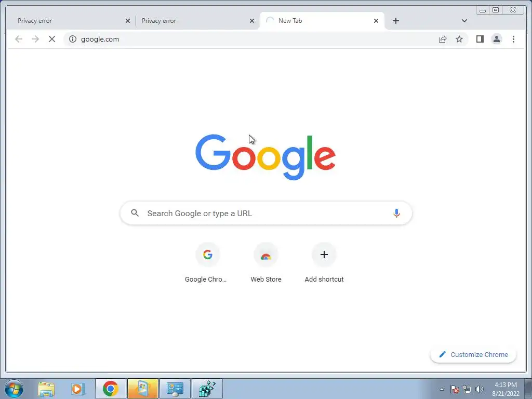Open the profile avatar menu
Image resolution: width=532 pixels, height=399 pixels.
pyautogui.click(x=496, y=39)
